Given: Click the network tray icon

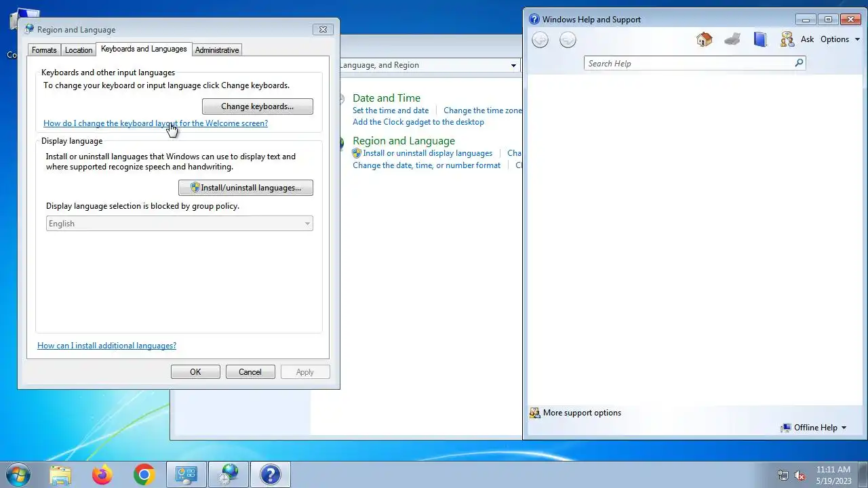Looking at the screenshot, I should 783,475.
